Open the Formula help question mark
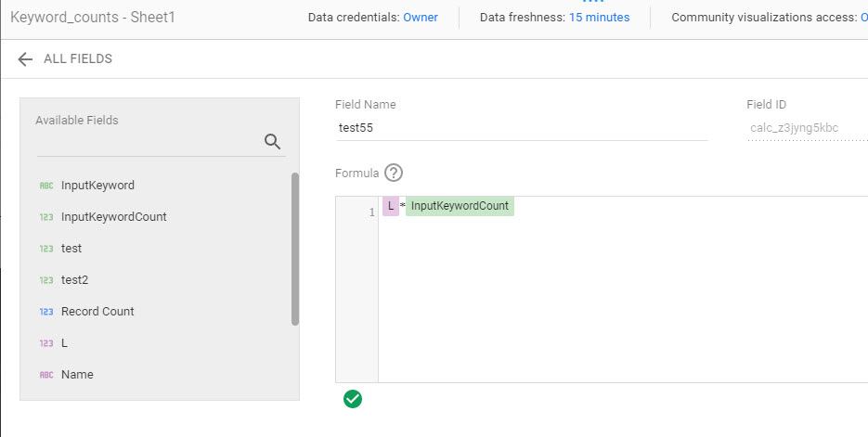Viewport: 868px width, 437px height. click(x=393, y=174)
